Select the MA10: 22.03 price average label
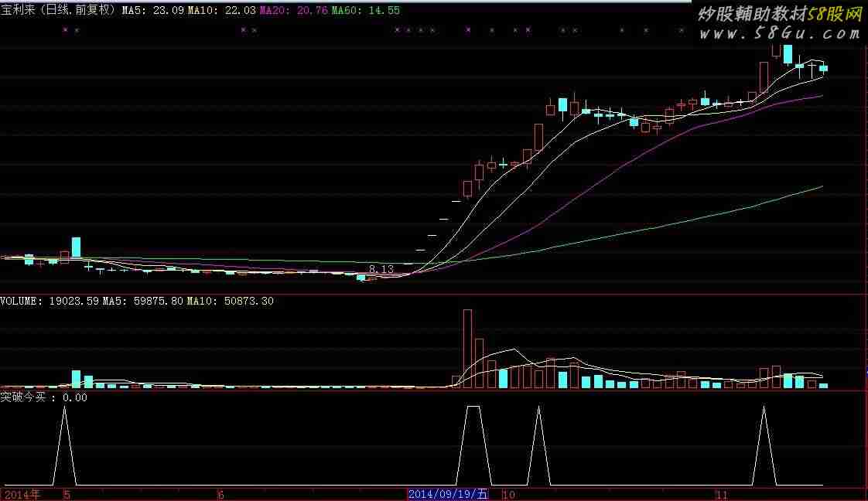 pos(222,10)
